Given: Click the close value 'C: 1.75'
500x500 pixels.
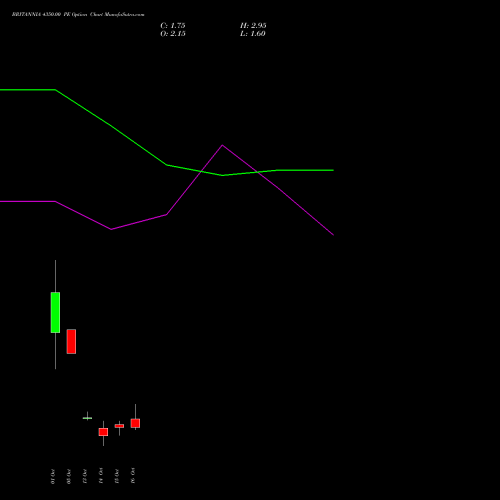Looking at the screenshot, I should [173, 26].
